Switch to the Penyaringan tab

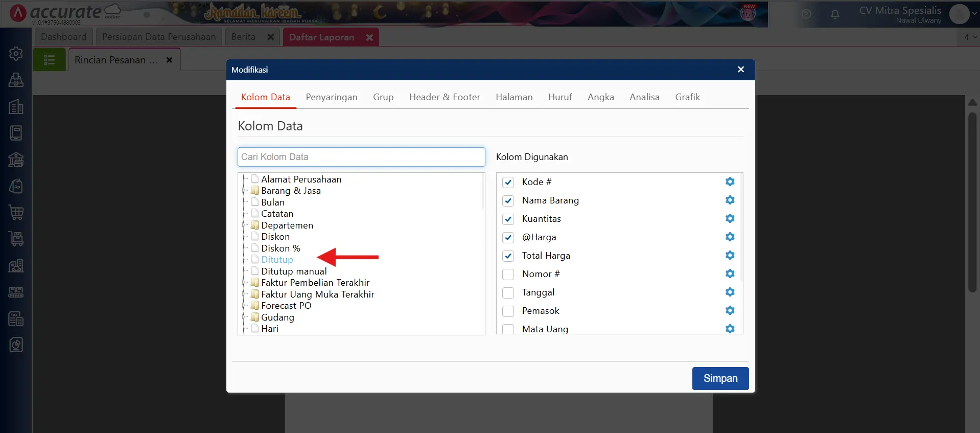[331, 97]
